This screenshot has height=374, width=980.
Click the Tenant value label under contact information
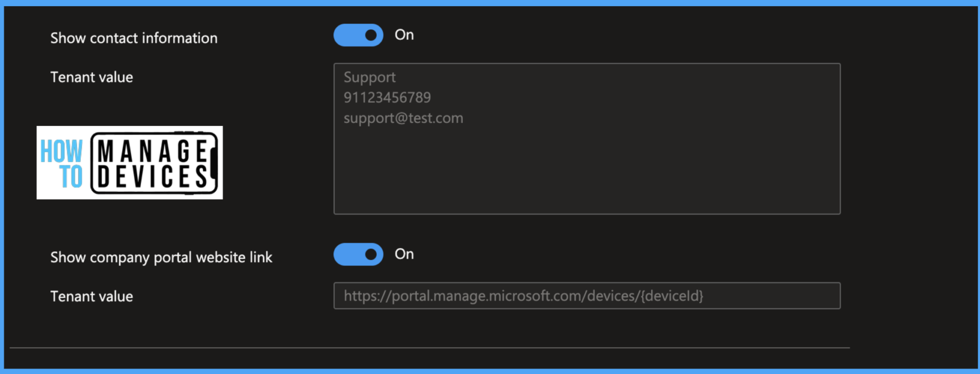[92, 78]
